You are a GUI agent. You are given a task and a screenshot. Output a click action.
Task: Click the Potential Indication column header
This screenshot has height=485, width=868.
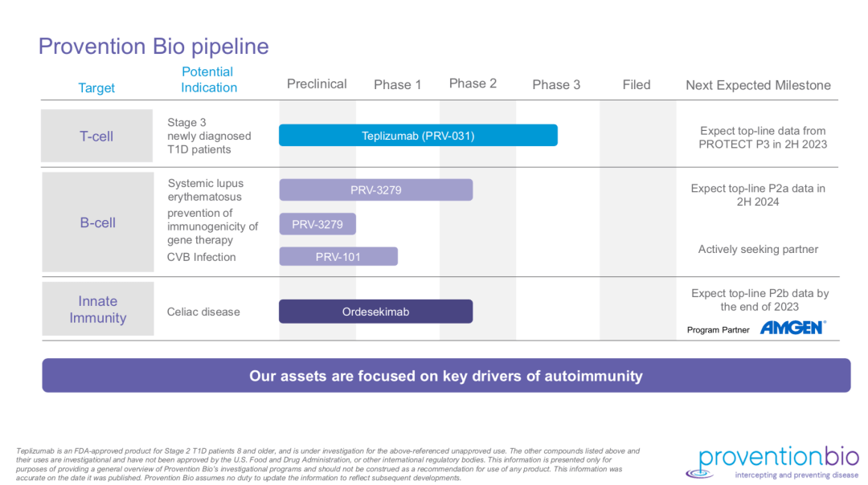(208, 79)
